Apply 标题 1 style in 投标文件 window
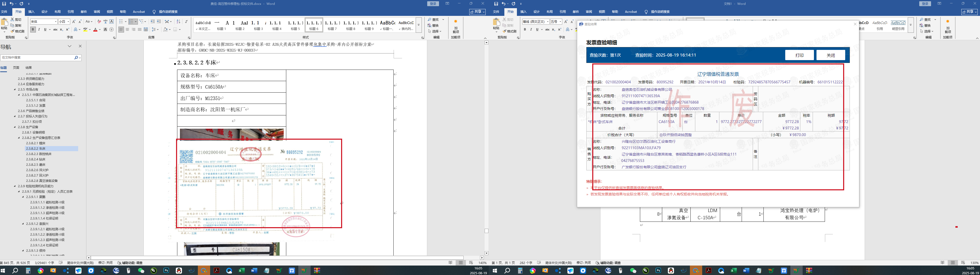The image size is (980, 275). click(221, 25)
